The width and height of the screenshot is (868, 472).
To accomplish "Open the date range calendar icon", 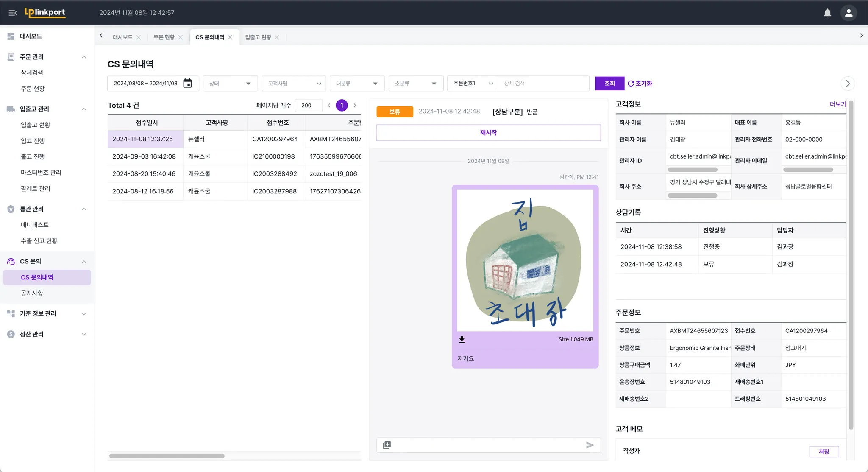I will coord(187,84).
